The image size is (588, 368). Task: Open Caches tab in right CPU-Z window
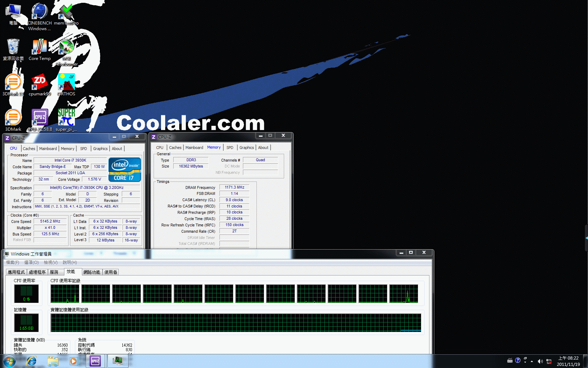(175, 148)
